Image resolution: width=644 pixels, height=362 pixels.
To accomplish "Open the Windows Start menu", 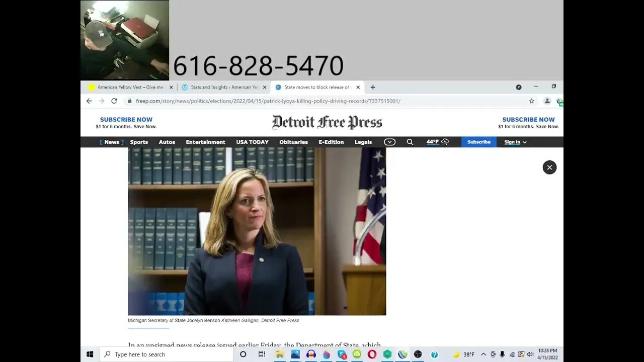I will [x=90, y=354].
